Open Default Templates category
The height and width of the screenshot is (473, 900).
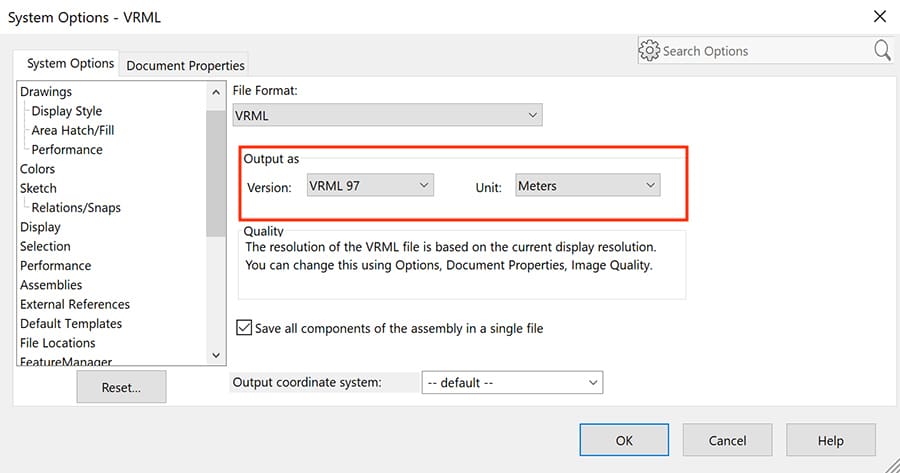coord(71,324)
